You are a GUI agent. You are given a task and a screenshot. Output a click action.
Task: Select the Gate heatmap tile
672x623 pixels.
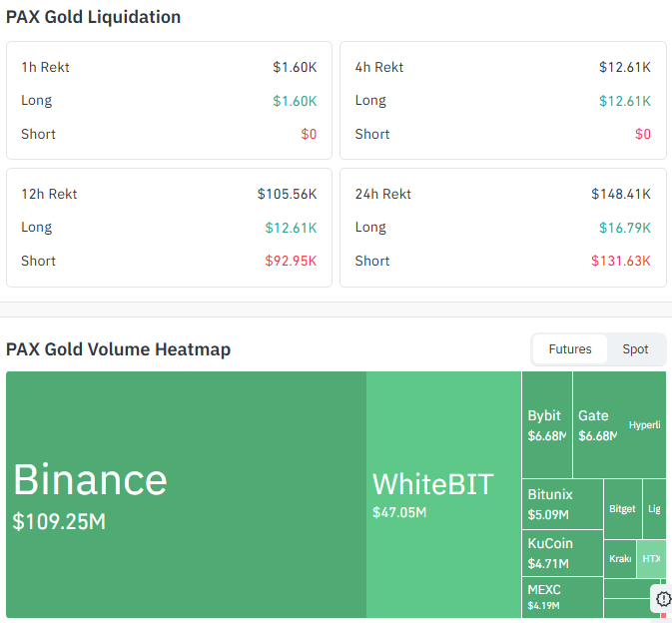[x=598, y=424]
